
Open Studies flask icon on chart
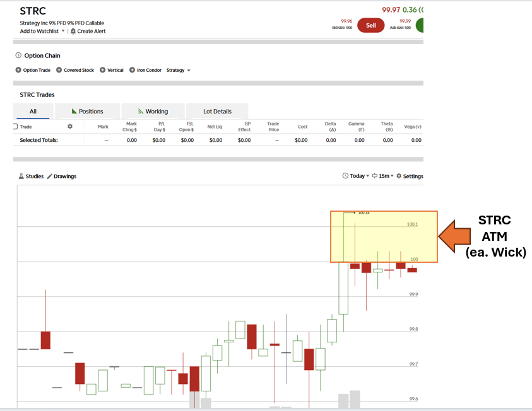pyautogui.click(x=21, y=177)
